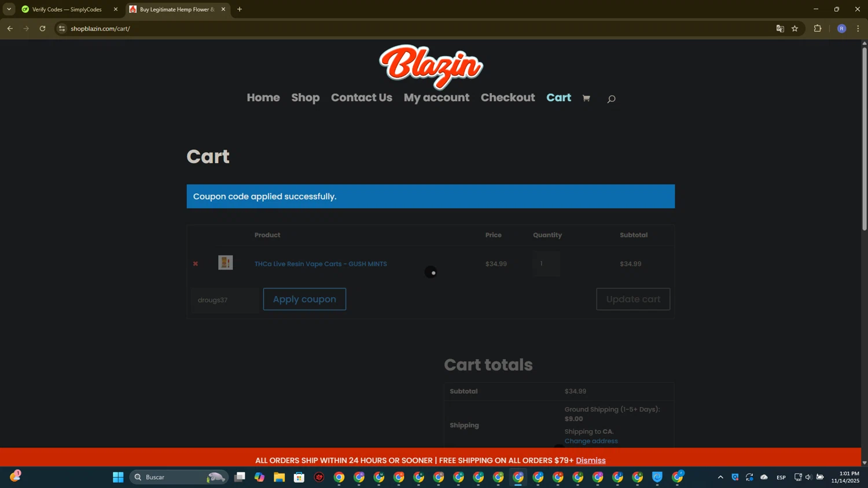
Task: Click the Ground Shipping (1-5+ Days) text
Action: (x=612, y=409)
